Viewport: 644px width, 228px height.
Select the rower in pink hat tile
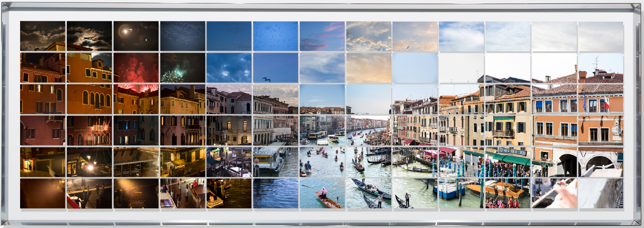[x=322, y=193]
